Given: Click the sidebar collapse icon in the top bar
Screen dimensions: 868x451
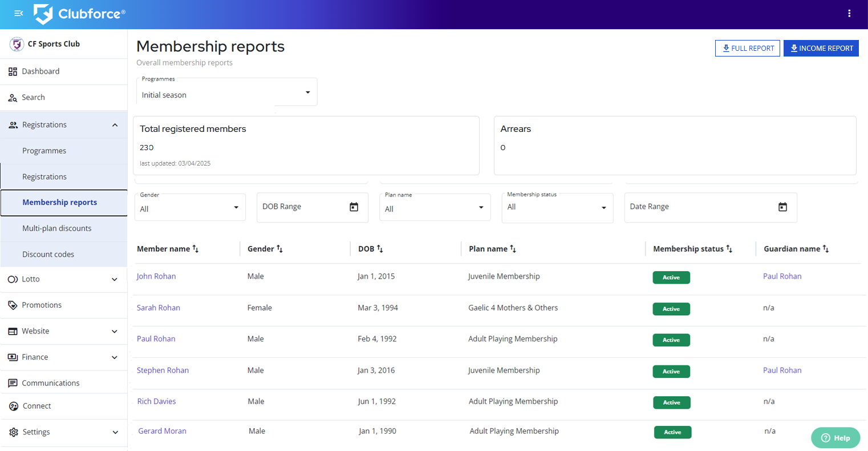Looking at the screenshot, I should 18,13.
